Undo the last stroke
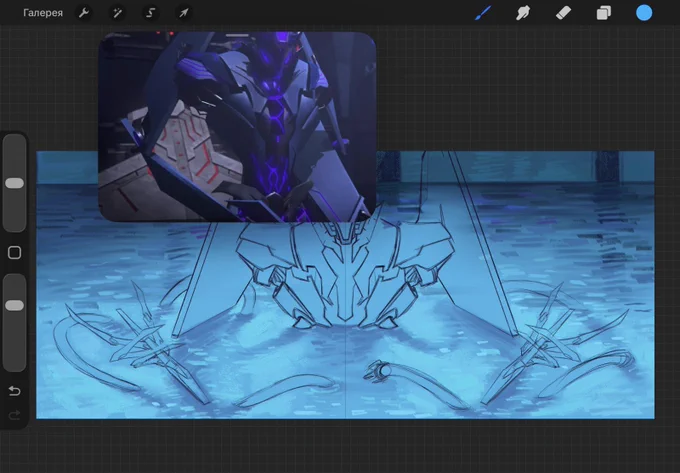The width and height of the screenshot is (680, 473). pos(14,391)
